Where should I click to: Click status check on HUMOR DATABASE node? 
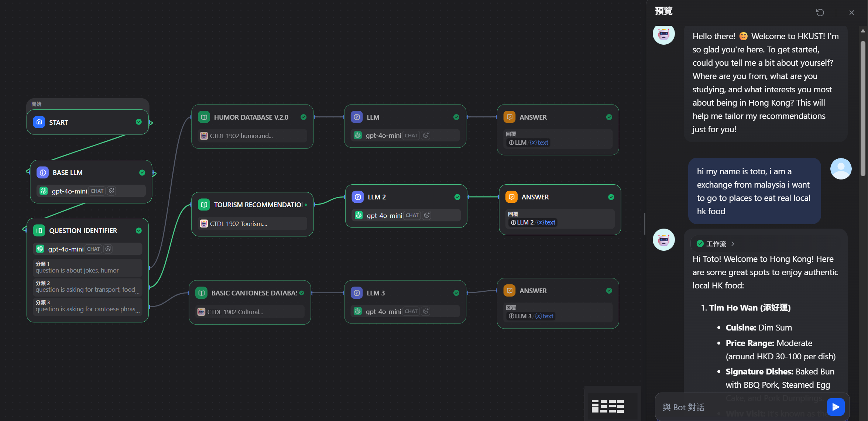(x=303, y=117)
